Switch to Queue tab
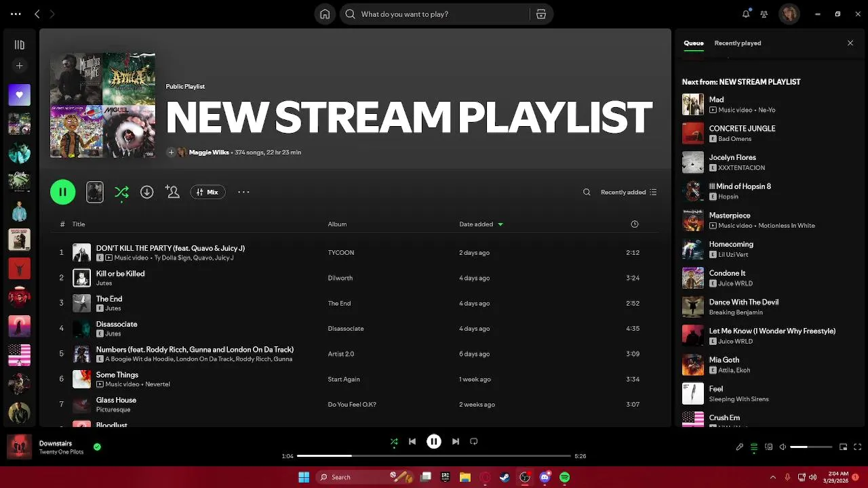 pyautogui.click(x=693, y=43)
